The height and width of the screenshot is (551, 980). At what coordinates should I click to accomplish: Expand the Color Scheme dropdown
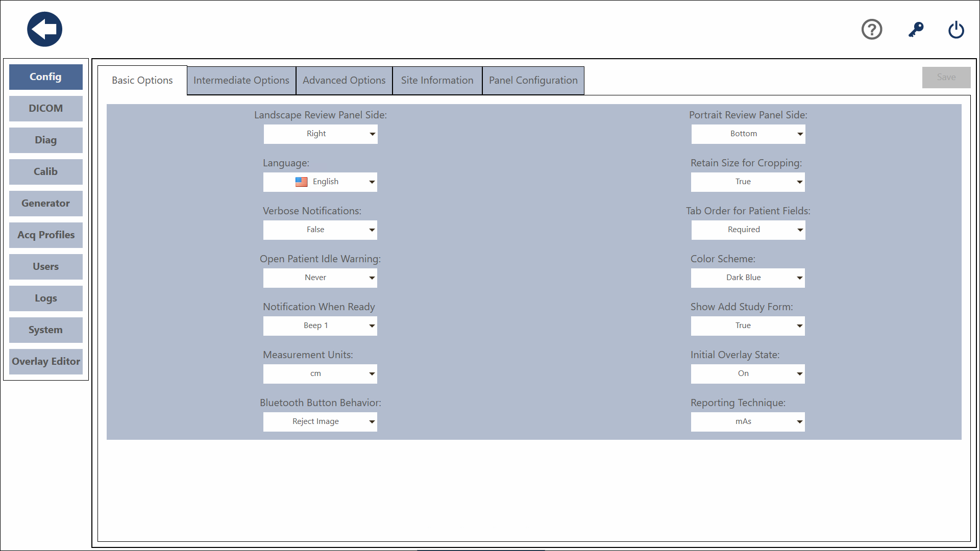point(748,278)
